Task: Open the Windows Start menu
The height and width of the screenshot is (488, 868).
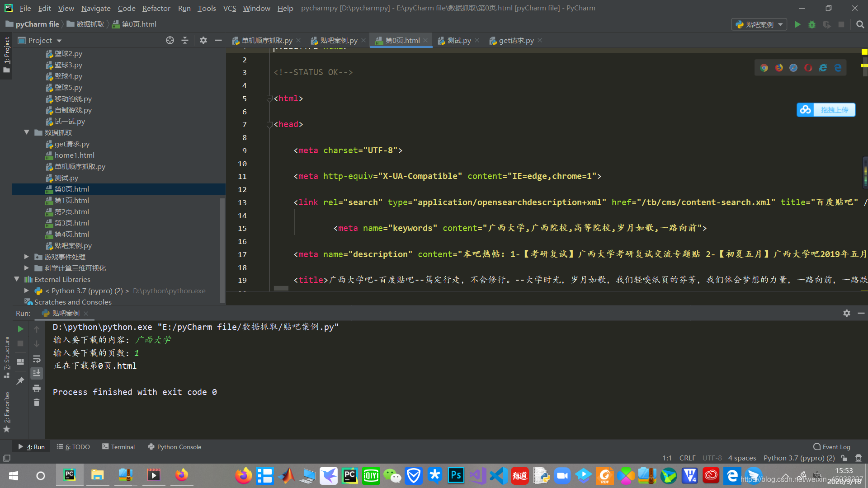Action: coord(14,475)
